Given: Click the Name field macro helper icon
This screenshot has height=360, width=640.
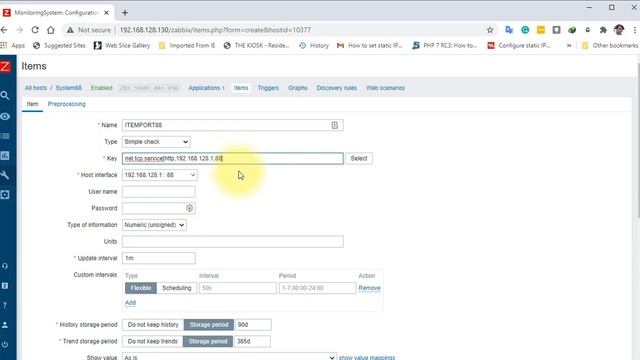Looking at the screenshot, I should [x=335, y=125].
